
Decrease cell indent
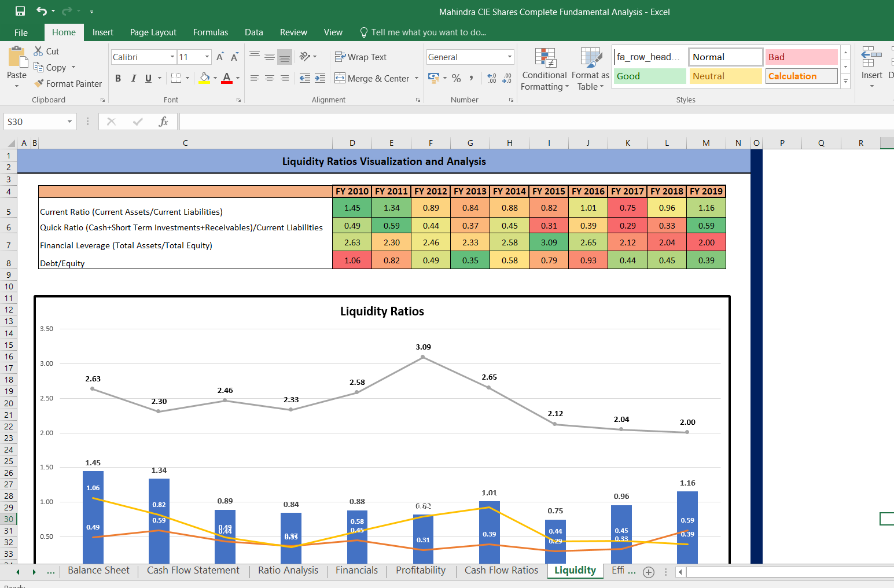point(305,78)
